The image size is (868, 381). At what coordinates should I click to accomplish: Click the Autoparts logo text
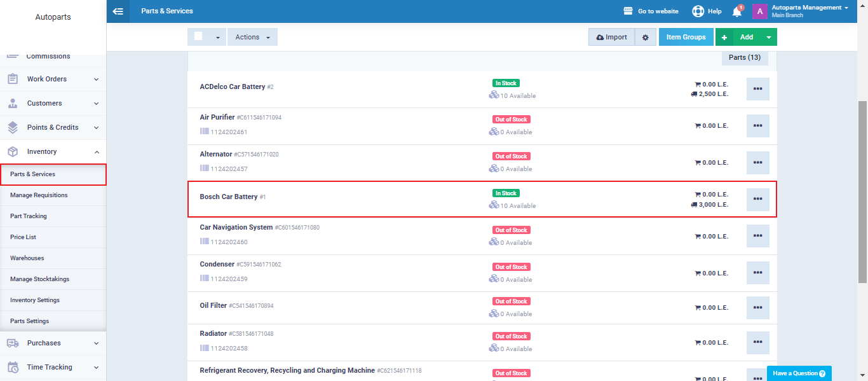click(x=53, y=17)
